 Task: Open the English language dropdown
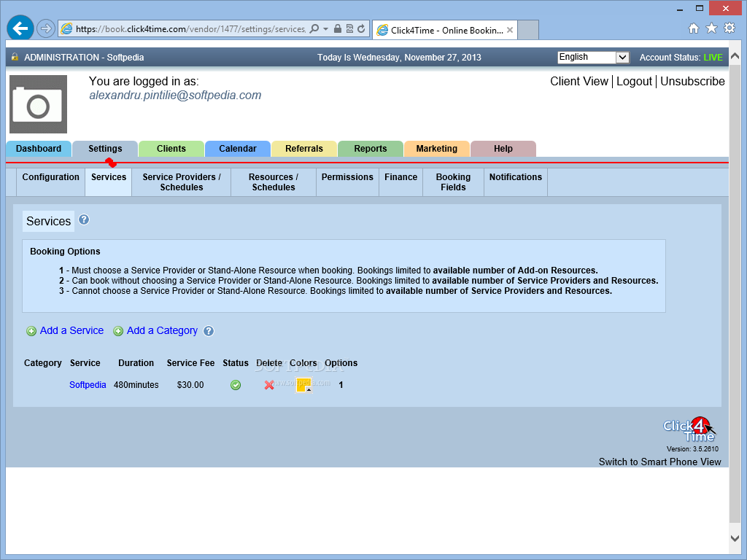click(594, 57)
